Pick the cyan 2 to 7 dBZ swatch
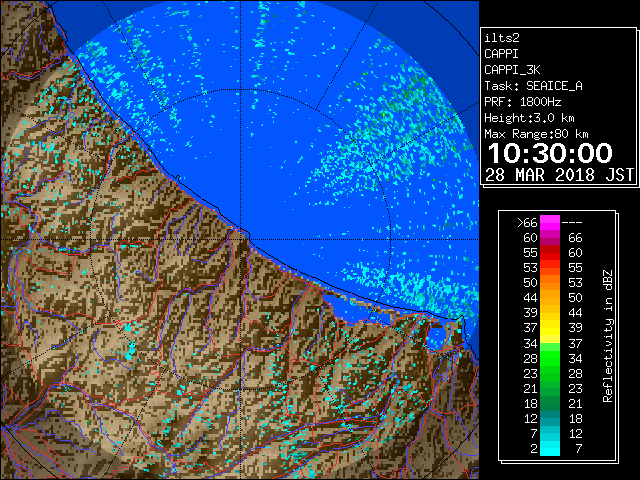Viewport: 640px width, 480px height. (550, 448)
